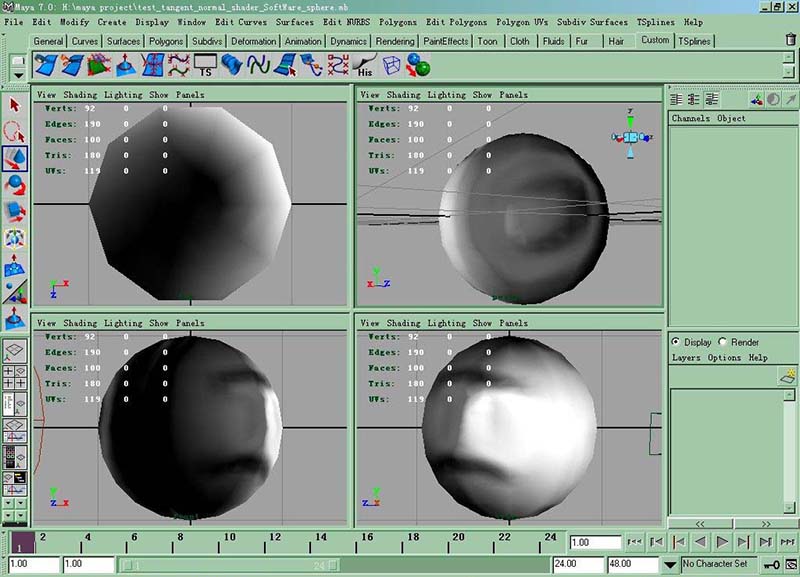Viewport: 800px width, 577px height.
Task: Click the wireframe cube shelf icon
Action: (391, 65)
